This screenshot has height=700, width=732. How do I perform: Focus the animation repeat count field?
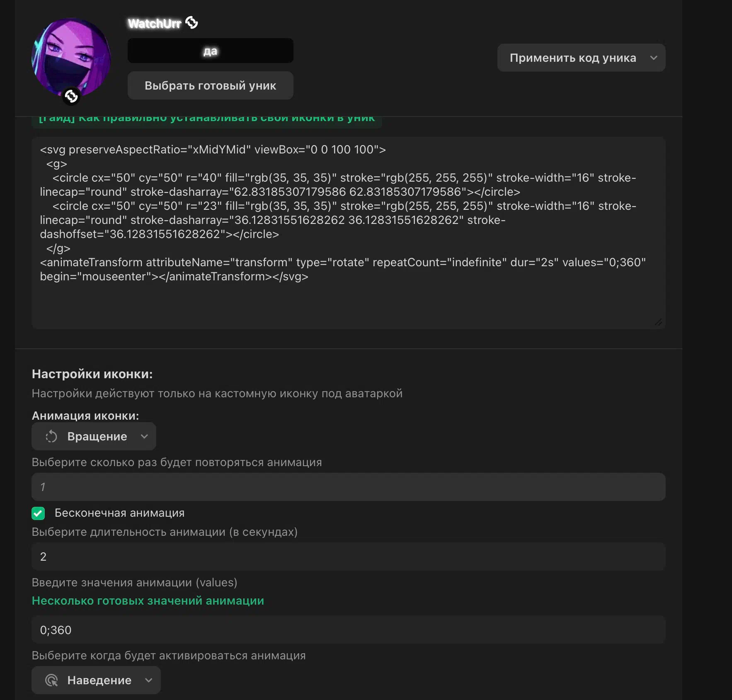coord(349,487)
